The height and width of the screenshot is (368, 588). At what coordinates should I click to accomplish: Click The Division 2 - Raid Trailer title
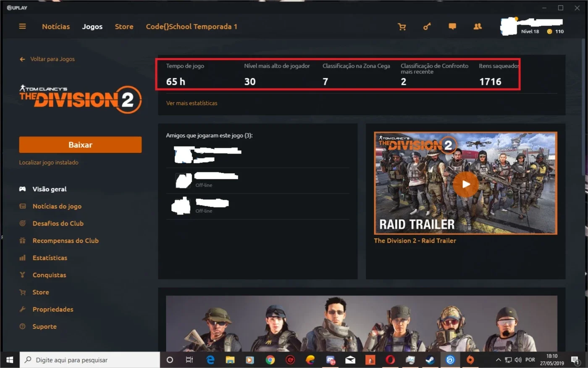(415, 241)
